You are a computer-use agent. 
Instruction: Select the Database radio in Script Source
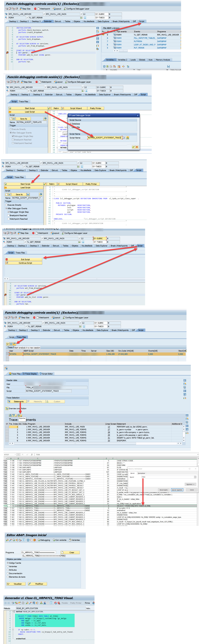[x=71, y=124]
